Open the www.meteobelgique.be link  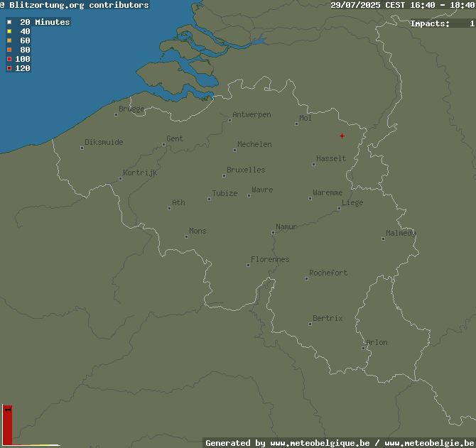tap(320, 443)
